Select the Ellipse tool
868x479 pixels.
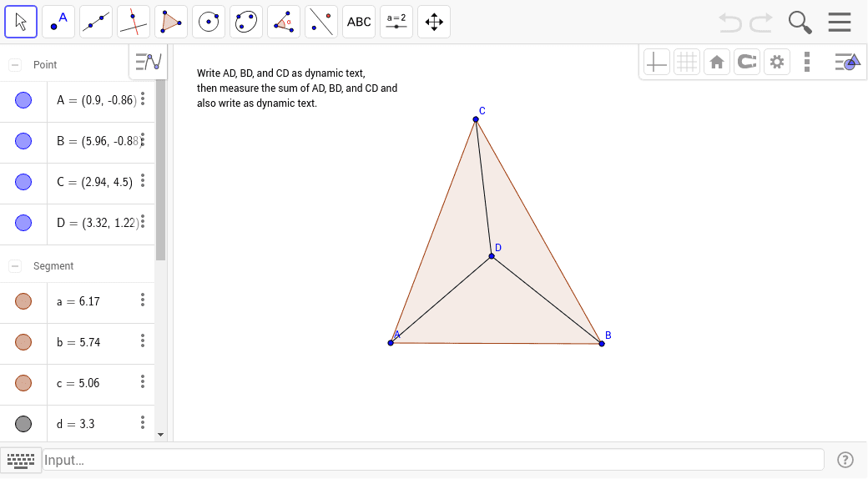click(246, 23)
